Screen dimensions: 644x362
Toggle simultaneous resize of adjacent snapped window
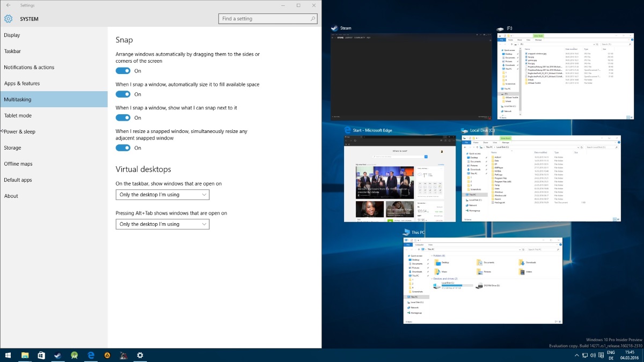point(123,148)
